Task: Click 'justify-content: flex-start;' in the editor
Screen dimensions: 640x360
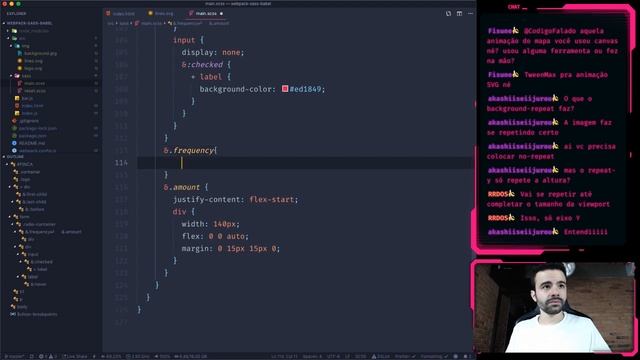Action: pos(236,199)
